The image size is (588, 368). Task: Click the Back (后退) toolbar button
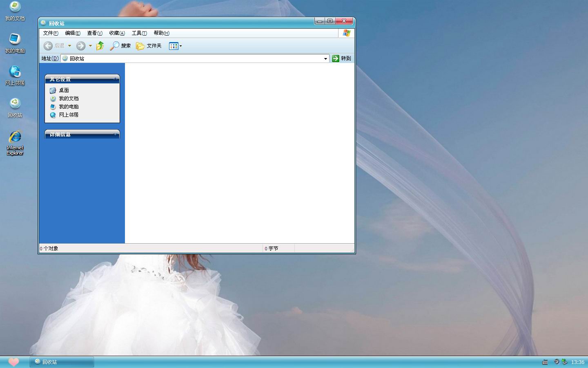coord(54,46)
